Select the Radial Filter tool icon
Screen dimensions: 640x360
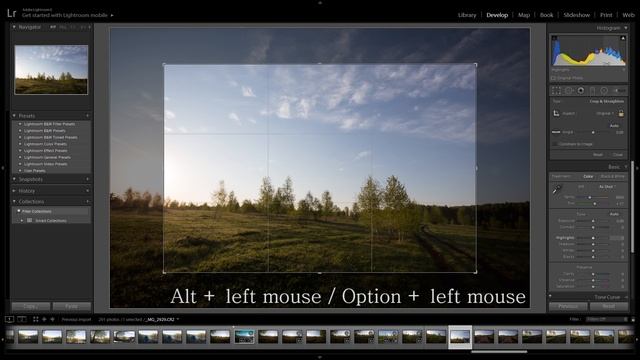pyautogui.click(x=604, y=90)
